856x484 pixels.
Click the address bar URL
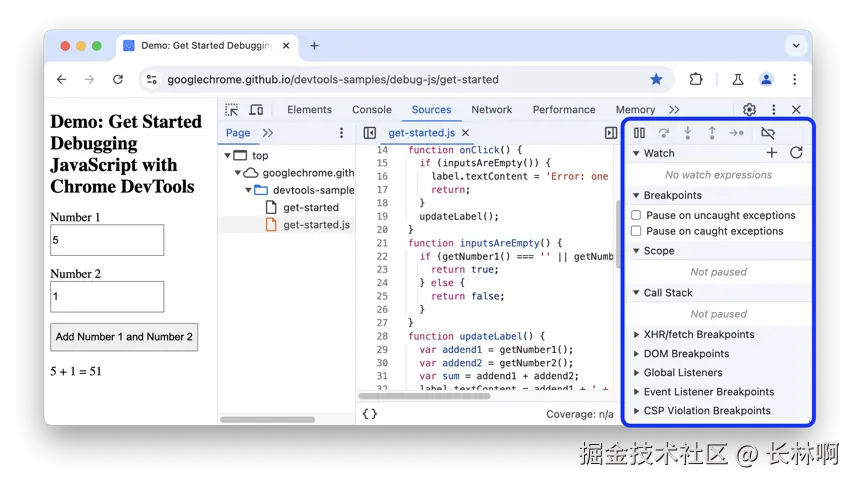[333, 80]
